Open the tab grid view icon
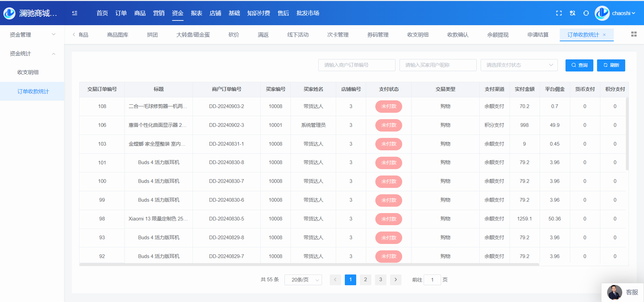The height and width of the screenshot is (302, 644). 634,34
